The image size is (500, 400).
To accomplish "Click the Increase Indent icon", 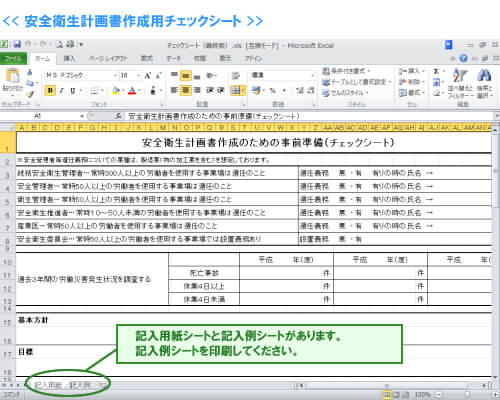I will pyautogui.click(x=220, y=90).
